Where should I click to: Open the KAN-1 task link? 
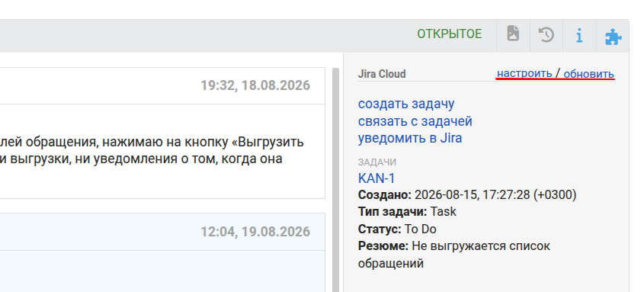376,178
